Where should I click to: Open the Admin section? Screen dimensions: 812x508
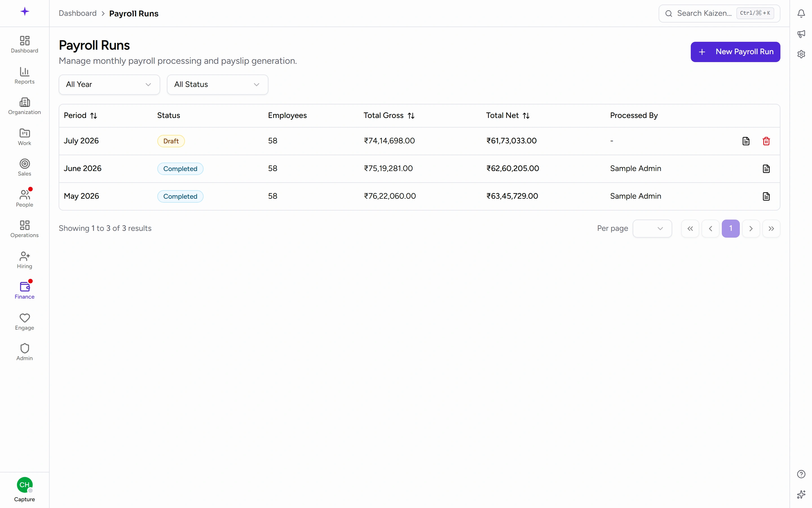click(25, 352)
